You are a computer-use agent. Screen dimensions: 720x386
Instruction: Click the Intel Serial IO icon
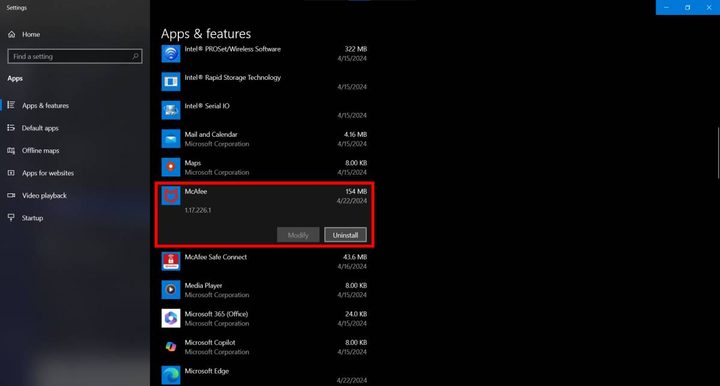tap(171, 110)
